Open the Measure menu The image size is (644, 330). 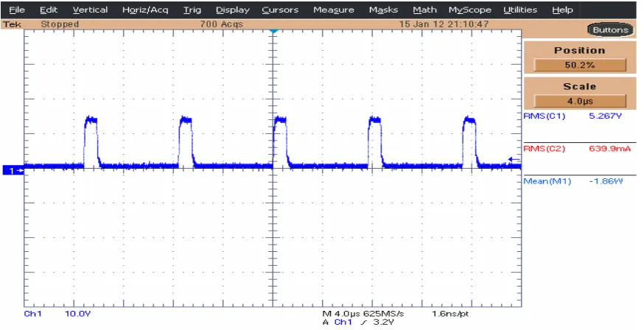click(x=334, y=10)
